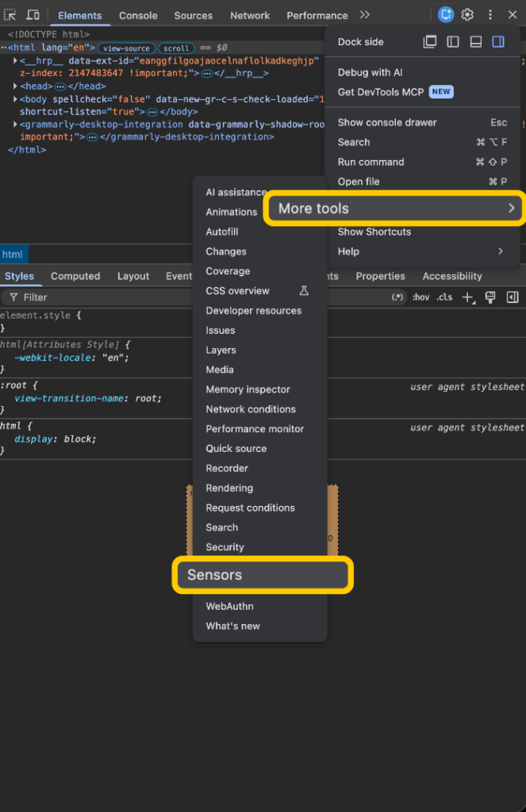The width and height of the screenshot is (526, 812).
Task: Click the display: block declaration
Action: pyautogui.click(x=56, y=439)
